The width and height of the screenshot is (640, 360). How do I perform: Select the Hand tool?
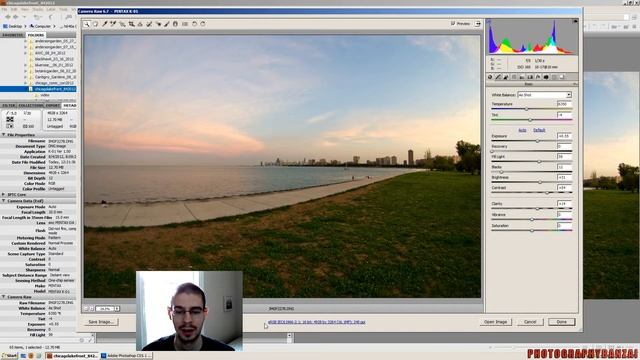coord(96,24)
